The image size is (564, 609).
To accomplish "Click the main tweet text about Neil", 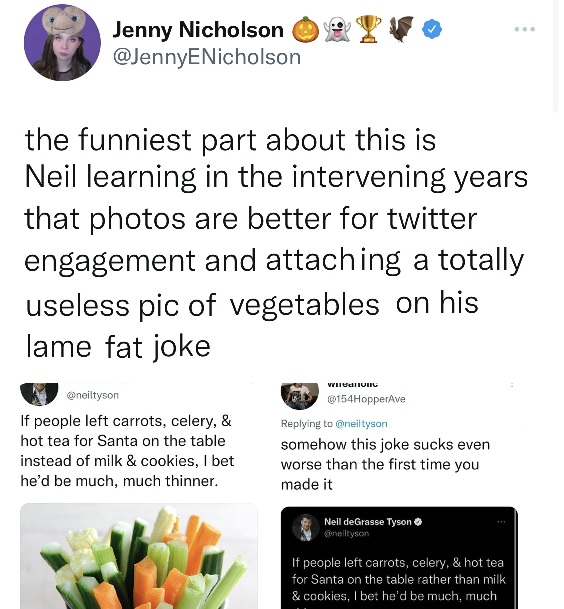I will (276, 243).
